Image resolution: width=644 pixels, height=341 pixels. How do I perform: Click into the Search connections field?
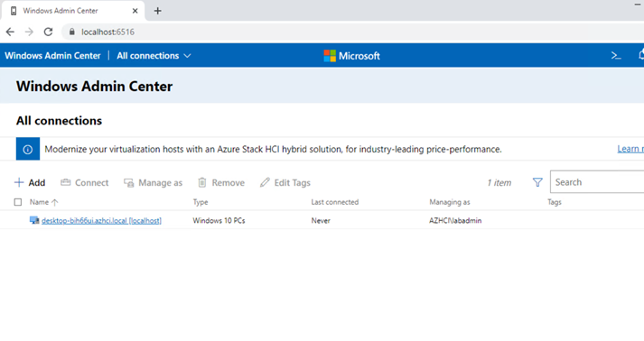pyautogui.click(x=597, y=182)
